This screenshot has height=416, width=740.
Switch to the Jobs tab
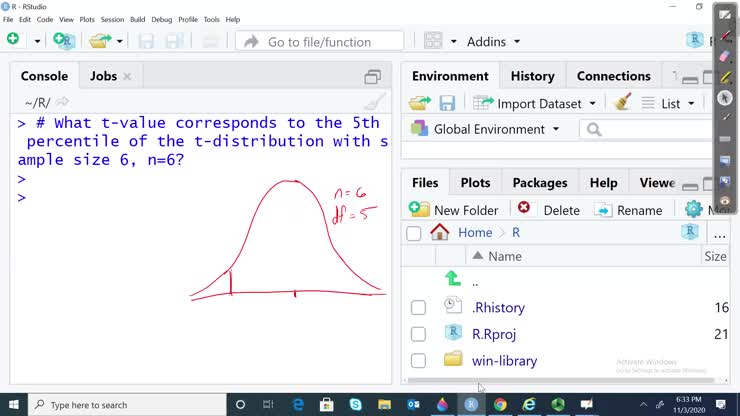[x=103, y=76]
